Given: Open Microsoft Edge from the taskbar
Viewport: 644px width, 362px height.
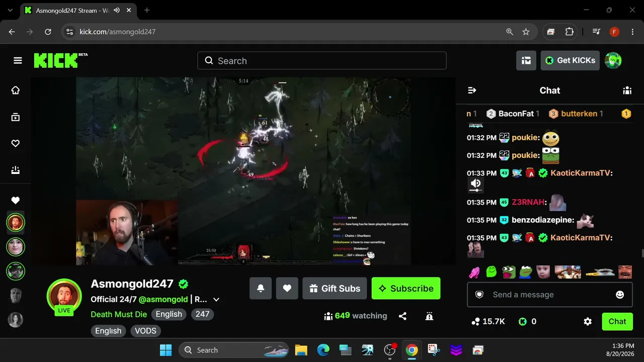Looking at the screenshot, I should point(323,350).
